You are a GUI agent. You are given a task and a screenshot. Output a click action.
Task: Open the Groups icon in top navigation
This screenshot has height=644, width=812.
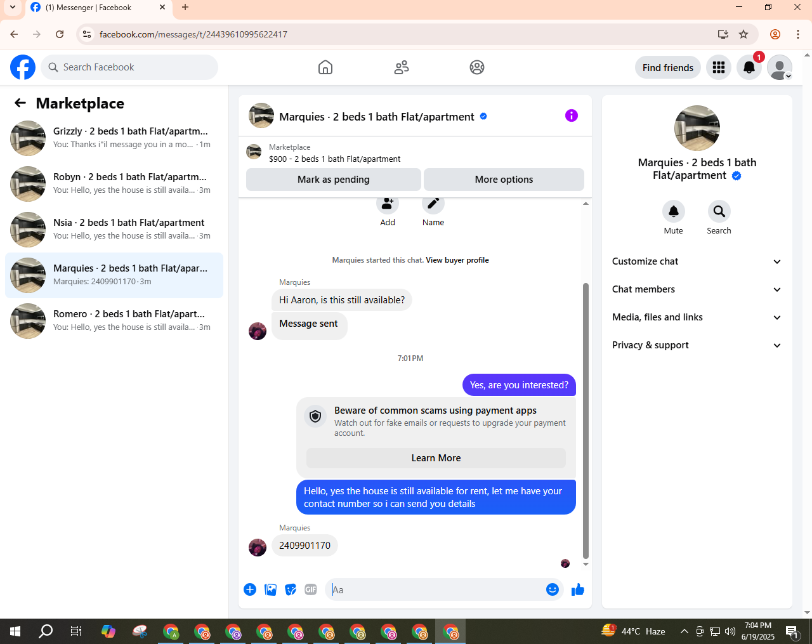coord(477,67)
